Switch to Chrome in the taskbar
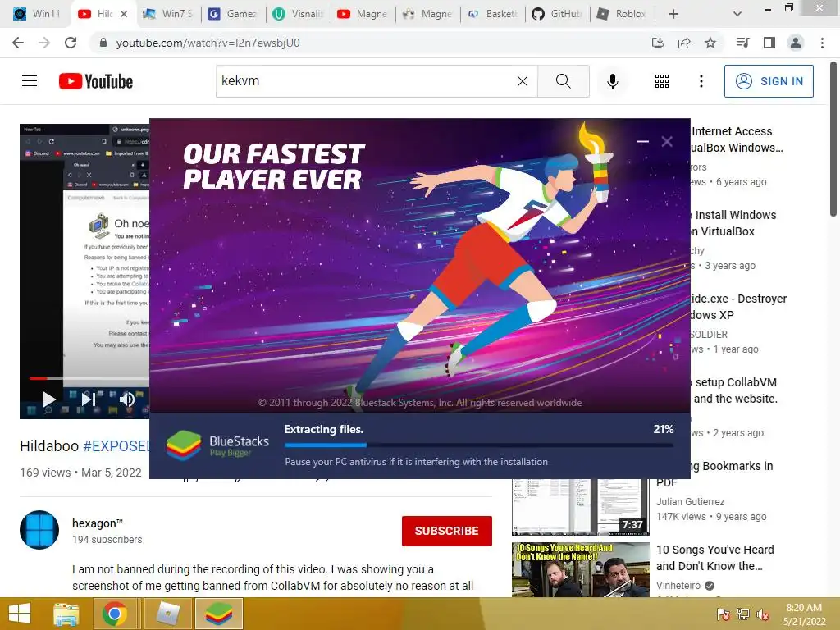Screen dimensions: 840x630 [115, 614]
